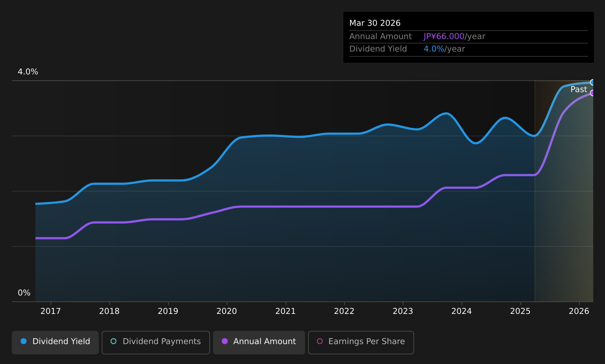
Task: Click the 4.0% y-axis label
Action: coord(28,72)
